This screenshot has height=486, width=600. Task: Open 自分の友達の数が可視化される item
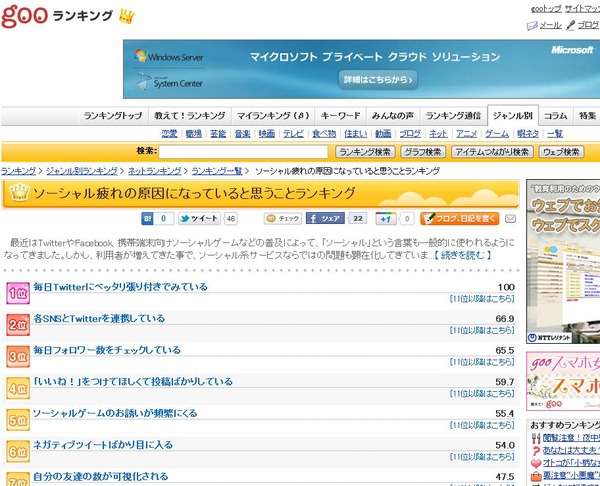101,477
